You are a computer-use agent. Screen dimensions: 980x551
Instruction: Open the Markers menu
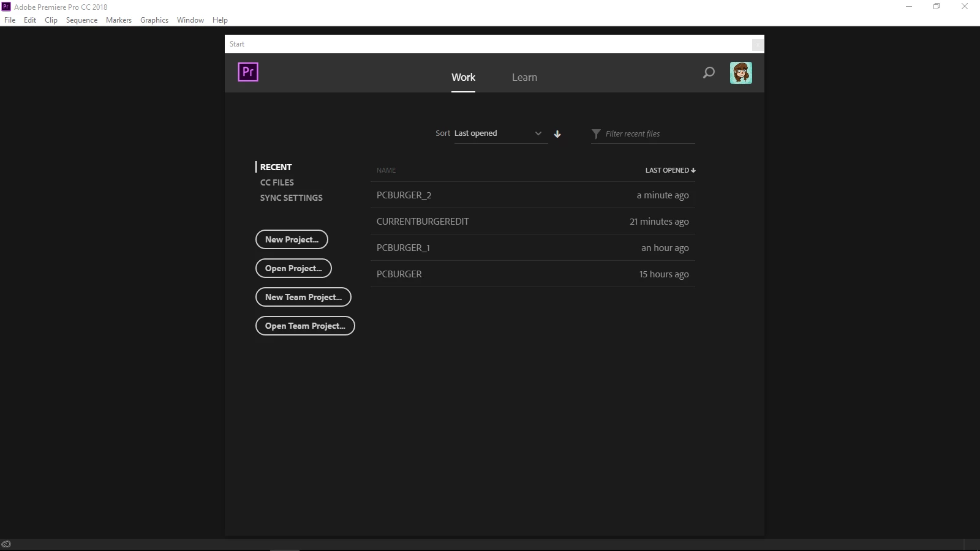[119, 20]
